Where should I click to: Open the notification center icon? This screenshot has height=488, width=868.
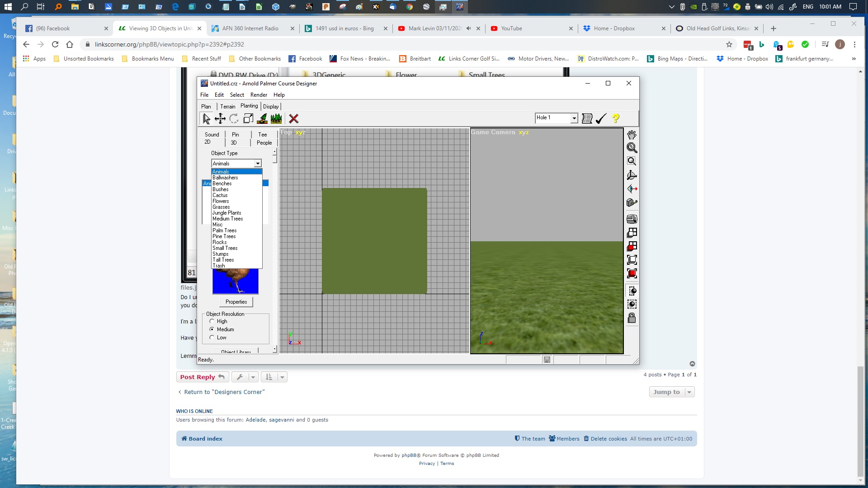tap(853, 7)
